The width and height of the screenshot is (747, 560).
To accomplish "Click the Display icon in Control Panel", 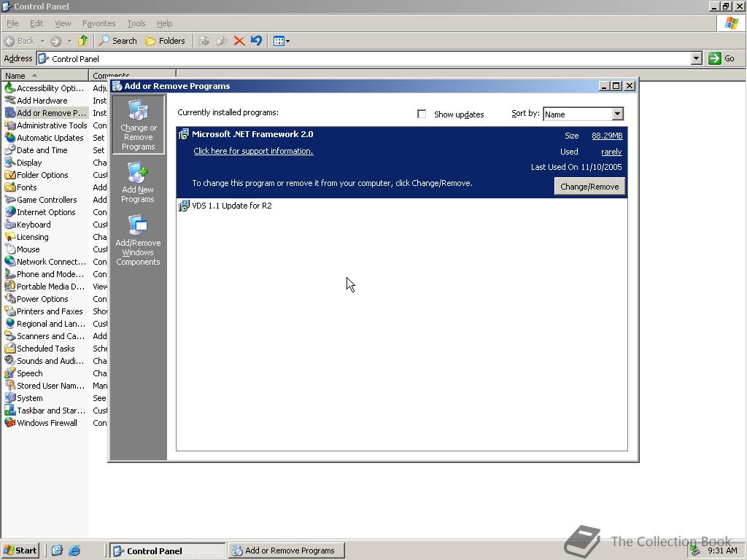I will (x=9, y=162).
